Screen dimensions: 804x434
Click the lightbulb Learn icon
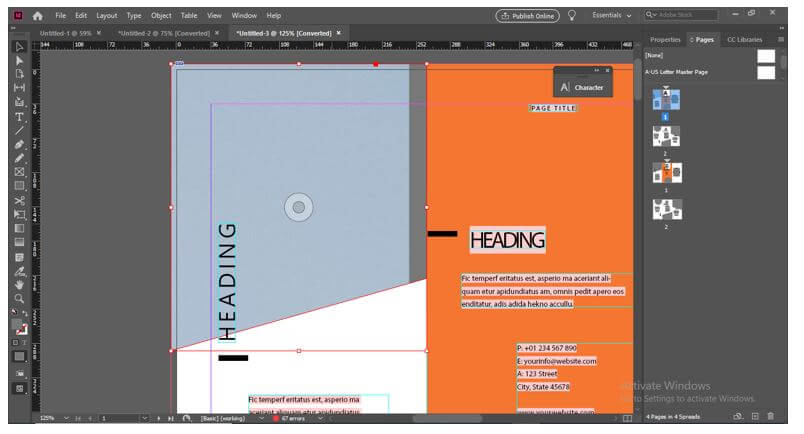[572, 16]
